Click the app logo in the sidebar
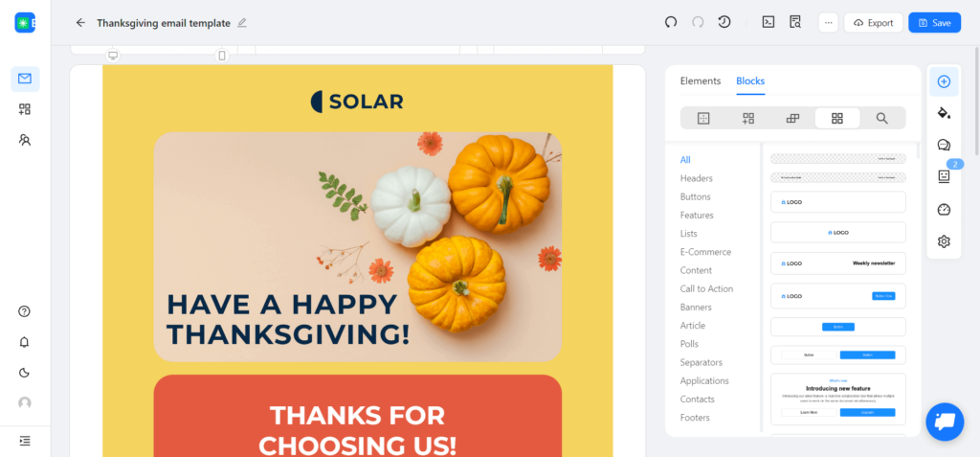The height and width of the screenshot is (457, 980). click(x=25, y=23)
